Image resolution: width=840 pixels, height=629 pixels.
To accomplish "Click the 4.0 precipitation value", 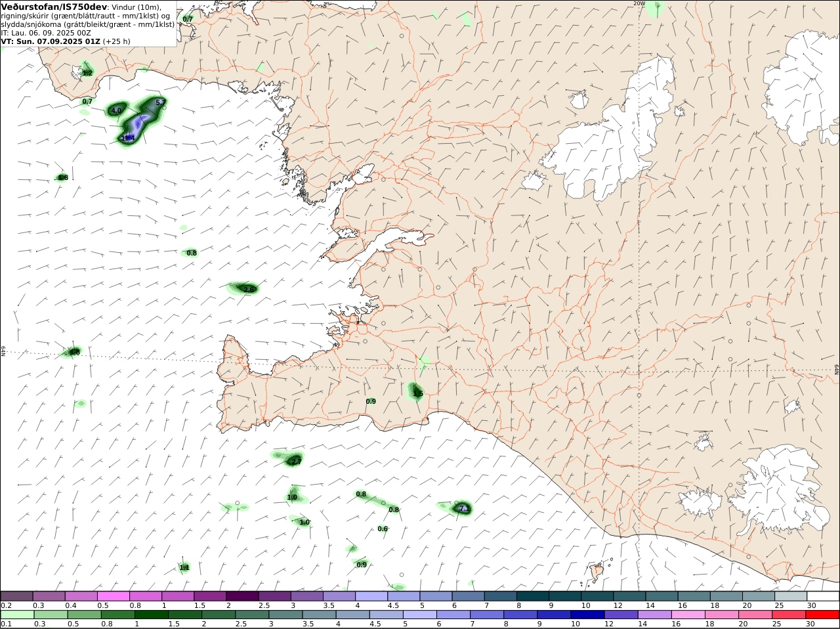I will pos(116,111).
